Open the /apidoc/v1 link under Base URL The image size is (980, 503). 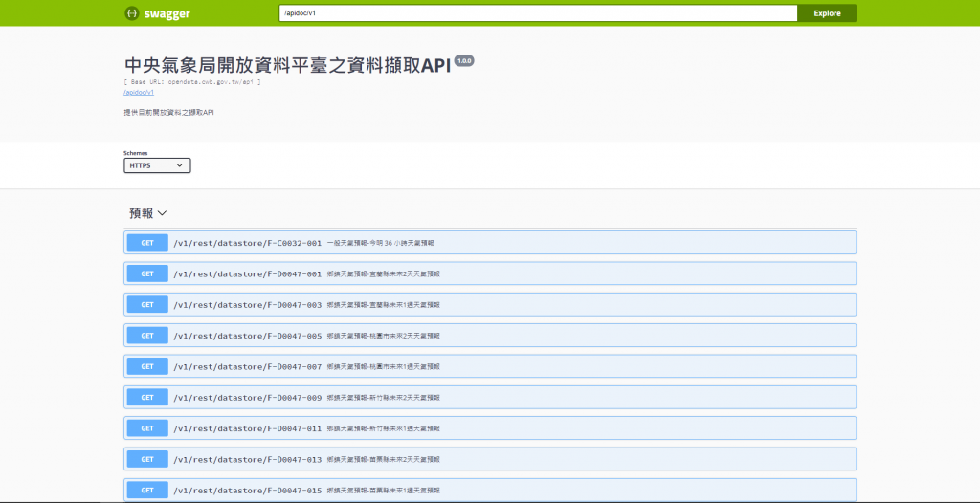point(139,92)
